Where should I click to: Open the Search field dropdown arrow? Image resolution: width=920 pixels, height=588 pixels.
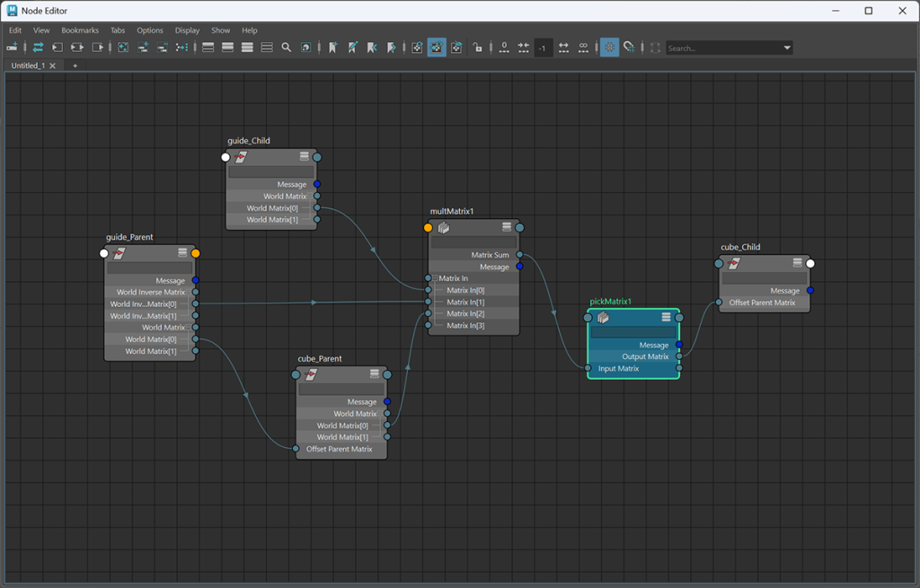click(x=787, y=48)
